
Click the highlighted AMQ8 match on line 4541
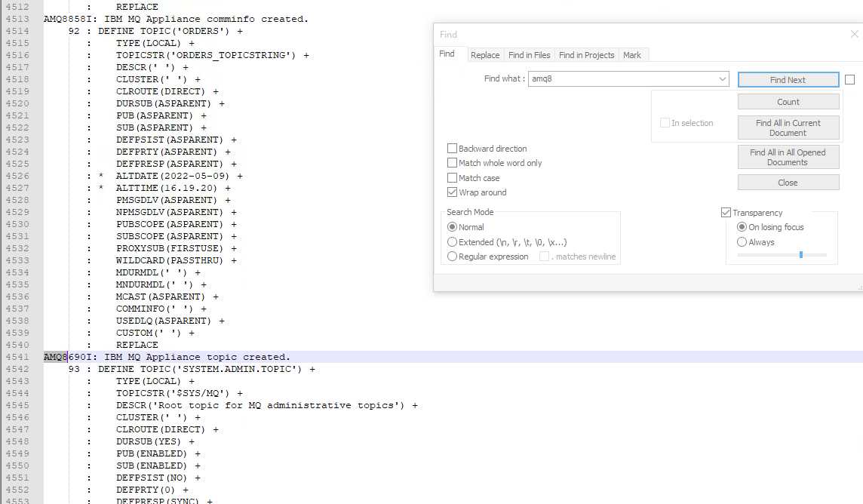pyautogui.click(x=56, y=357)
